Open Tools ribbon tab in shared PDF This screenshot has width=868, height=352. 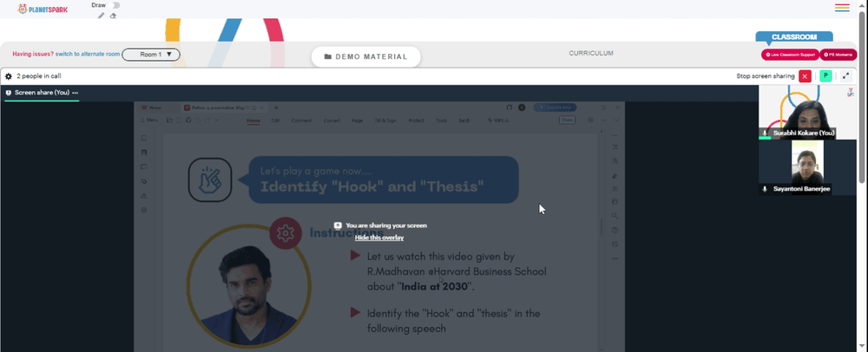point(441,121)
